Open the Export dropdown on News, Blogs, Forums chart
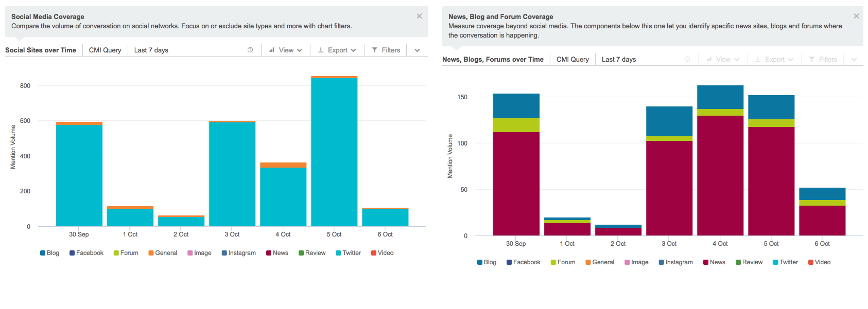 pyautogui.click(x=774, y=59)
